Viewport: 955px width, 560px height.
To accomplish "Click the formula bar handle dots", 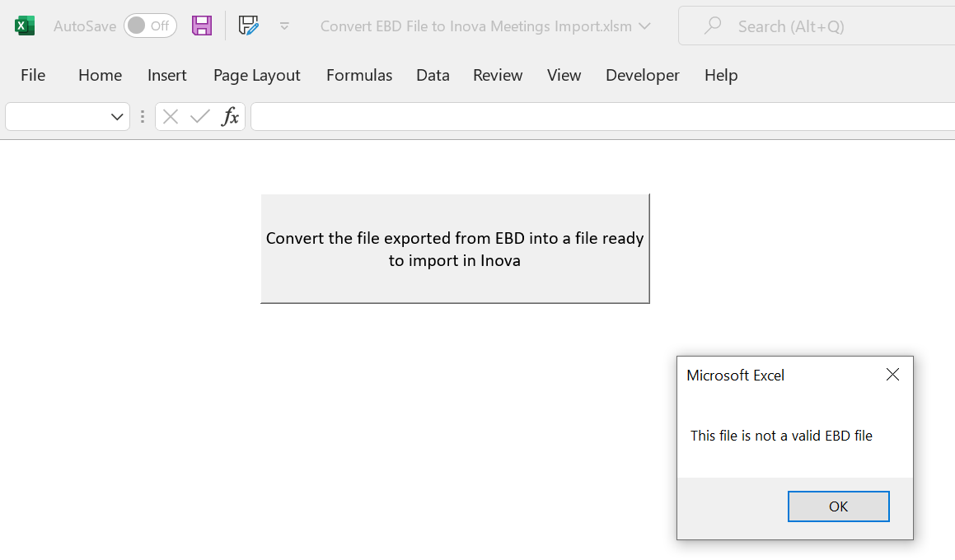I will [143, 117].
